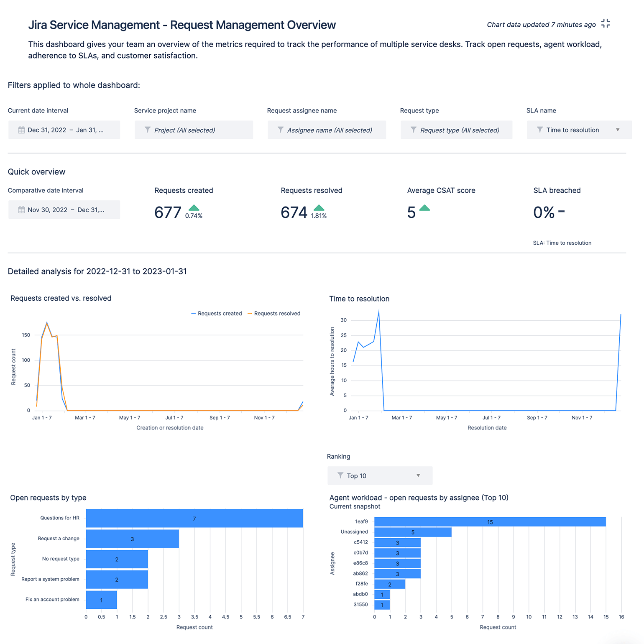Click the Nov 30 to Dec 31 comparative interval

click(64, 210)
